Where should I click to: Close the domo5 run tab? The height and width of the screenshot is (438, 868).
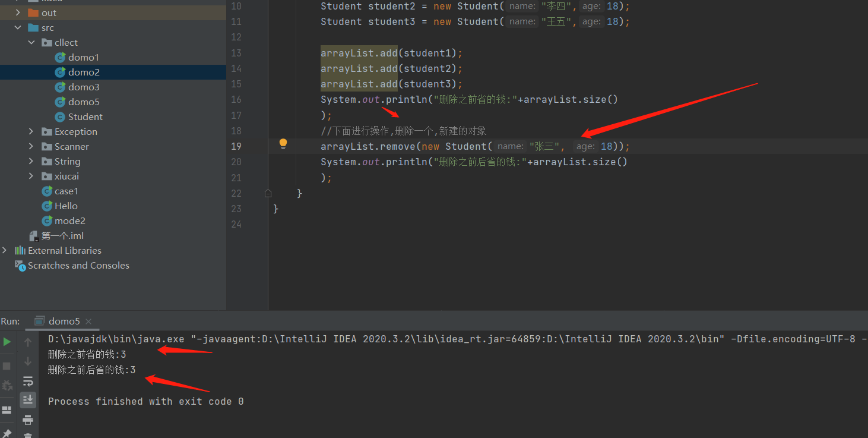point(89,322)
